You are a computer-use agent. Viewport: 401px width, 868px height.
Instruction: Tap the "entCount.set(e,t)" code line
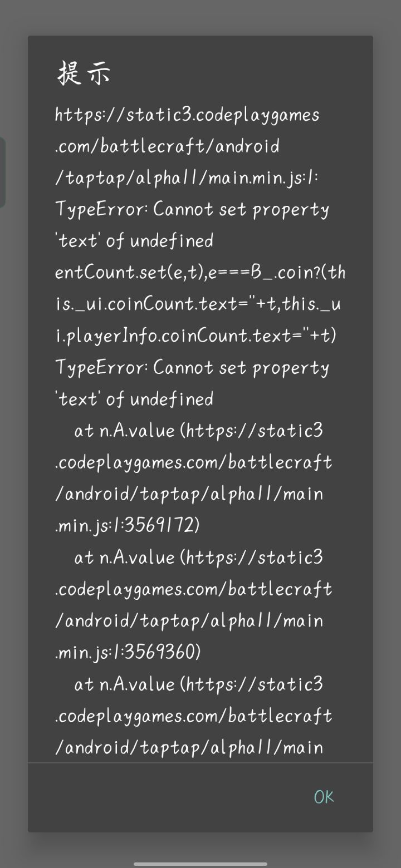click(199, 272)
